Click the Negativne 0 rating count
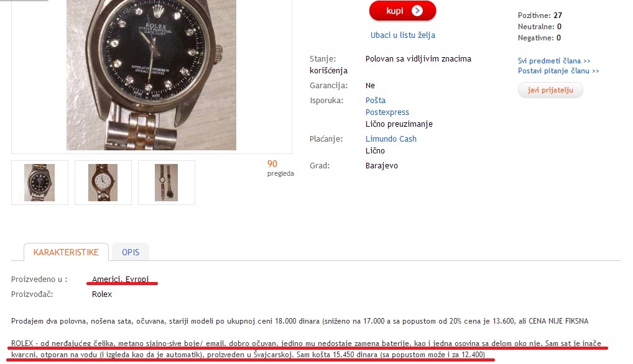The width and height of the screenshot is (633, 364). click(559, 38)
